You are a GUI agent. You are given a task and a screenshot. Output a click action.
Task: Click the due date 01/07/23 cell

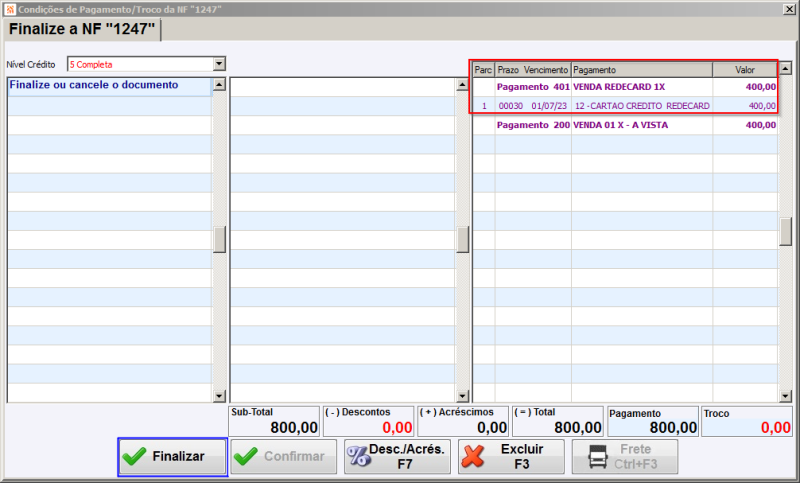coord(549,106)
